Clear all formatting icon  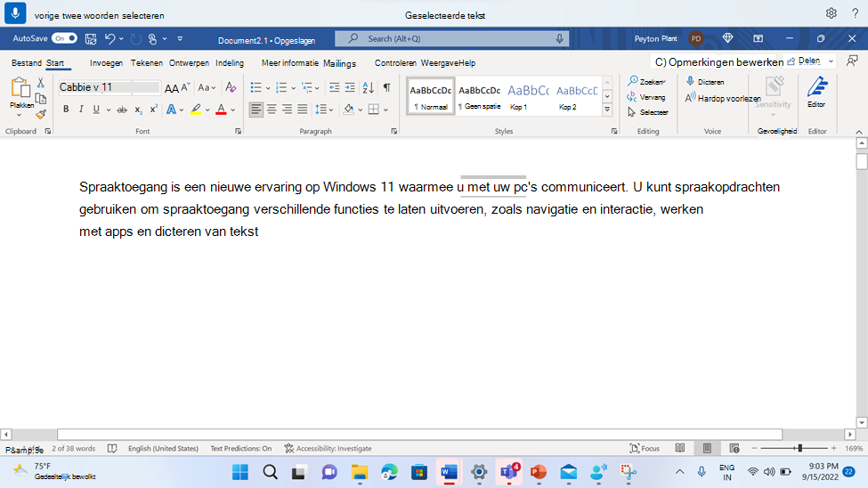click(231, 87)
